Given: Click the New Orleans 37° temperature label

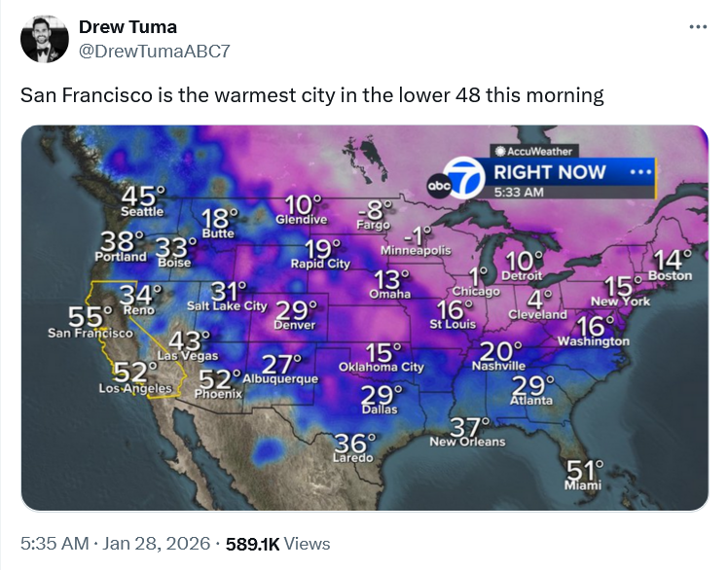Looking at the screenshot, I should (x=469, y=430).
